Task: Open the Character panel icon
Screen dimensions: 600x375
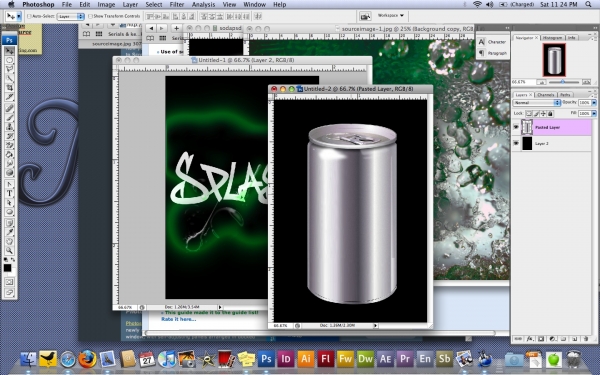Action: coord(481,42)
